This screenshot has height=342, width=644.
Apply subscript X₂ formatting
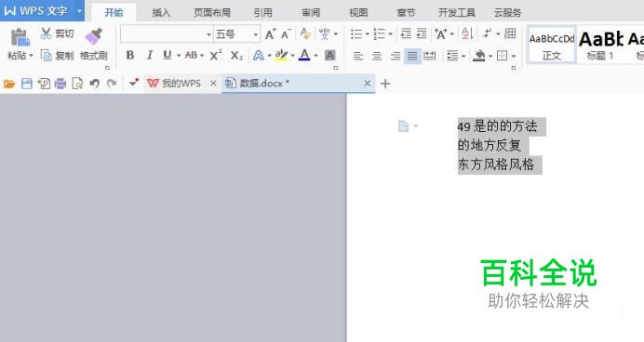coord(236,55)
